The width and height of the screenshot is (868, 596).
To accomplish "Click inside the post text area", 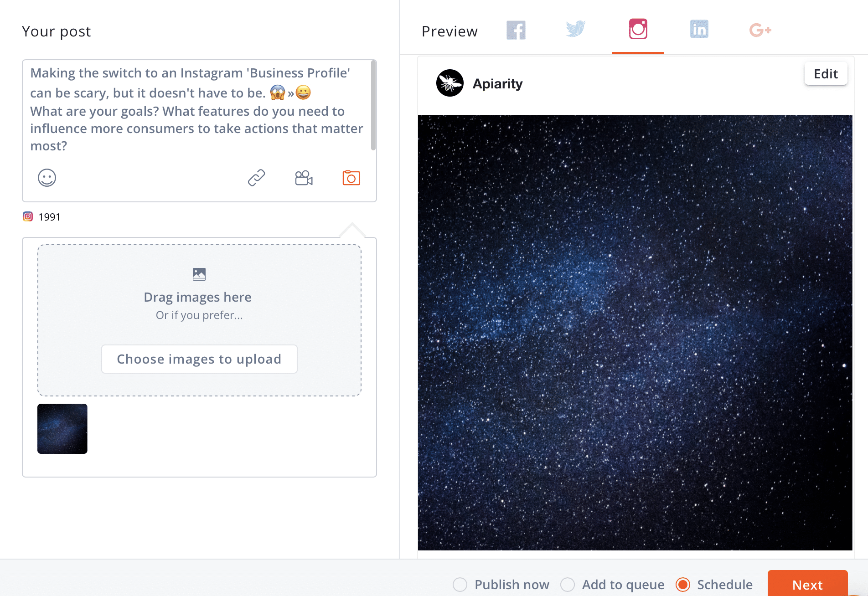I will 196,109.
